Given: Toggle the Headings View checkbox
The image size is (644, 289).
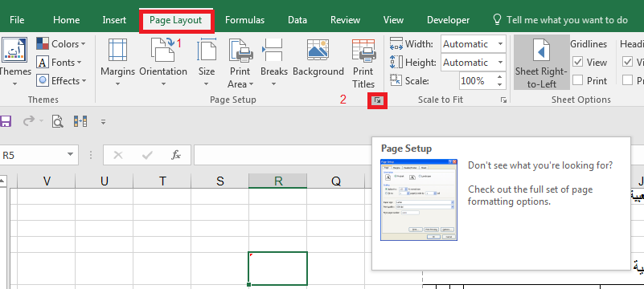Looking at the screenshot, I should pos(627,63).
